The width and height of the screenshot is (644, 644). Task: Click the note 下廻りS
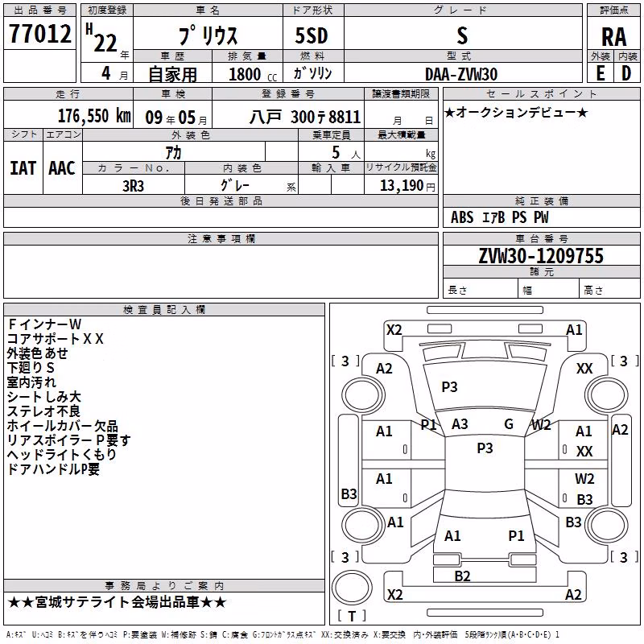tap(31, 368)
